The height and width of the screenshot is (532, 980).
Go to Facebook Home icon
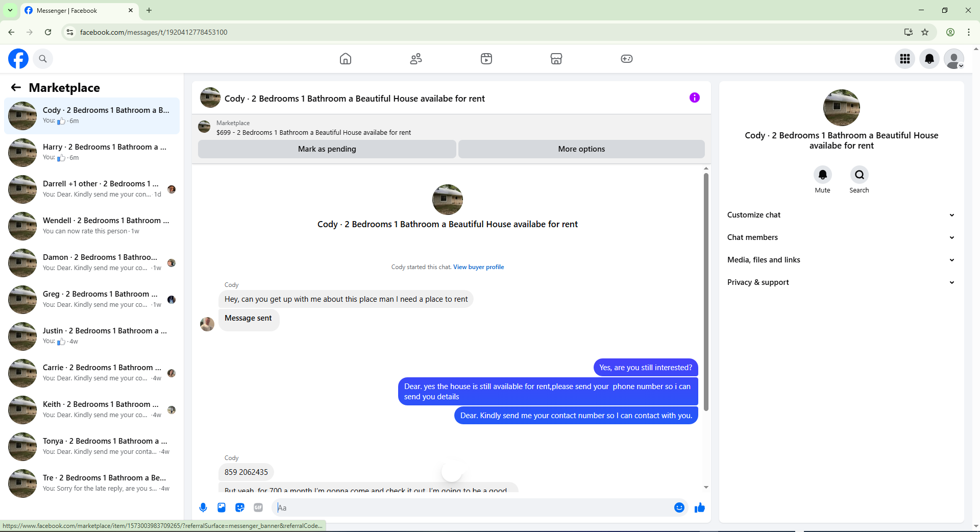346,59
